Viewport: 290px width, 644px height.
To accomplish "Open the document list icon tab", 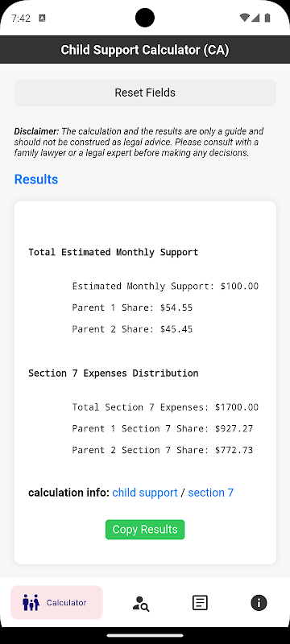I will click(200, 603).
